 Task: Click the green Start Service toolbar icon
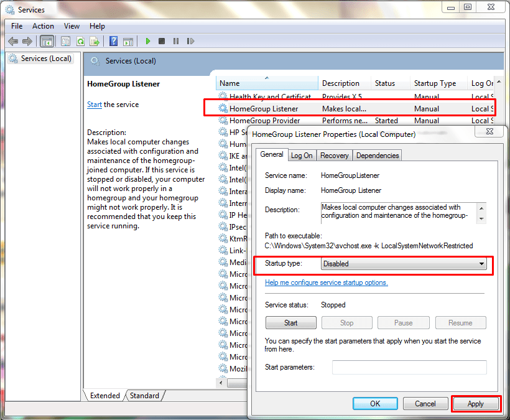(148, 41)
